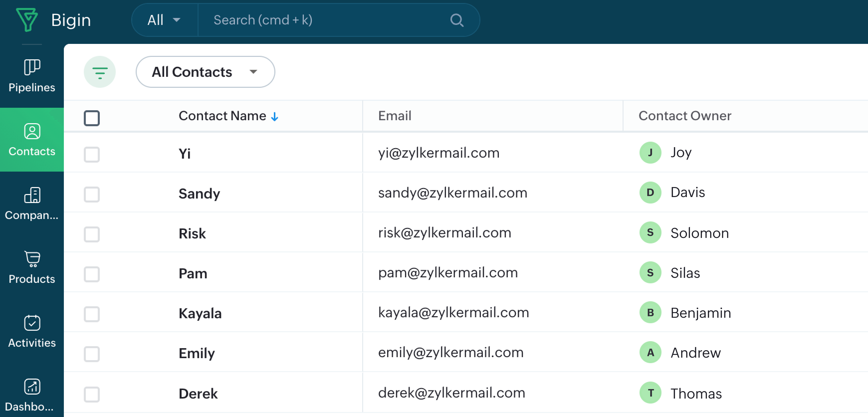Open the contact named Emily
The width and height of the screenshot is (868, 417).
pos(197,353)
